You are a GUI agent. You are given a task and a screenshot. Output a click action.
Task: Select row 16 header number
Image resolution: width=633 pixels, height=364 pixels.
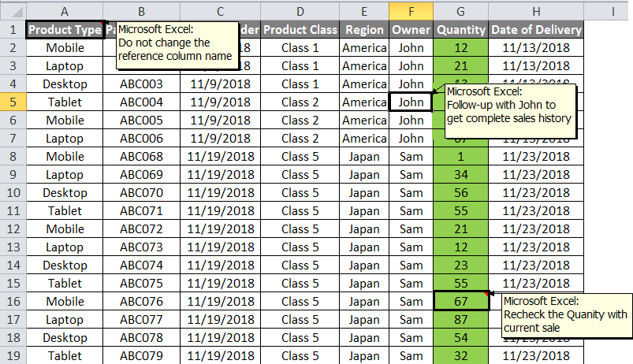(13, 302)
